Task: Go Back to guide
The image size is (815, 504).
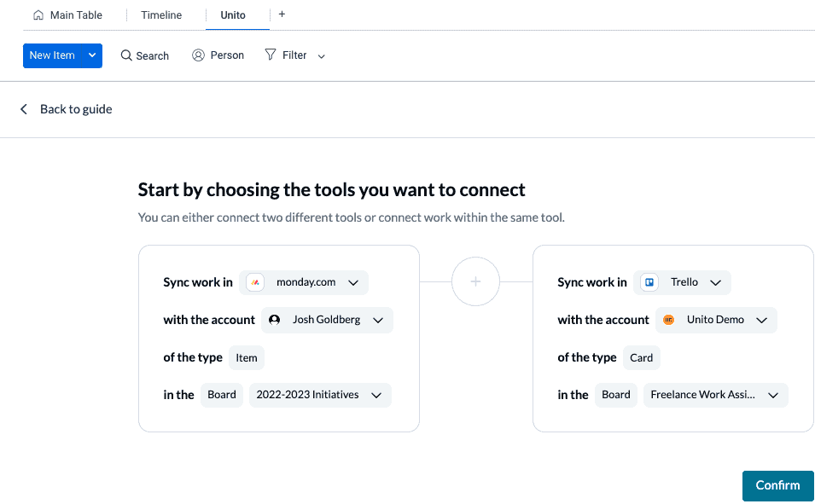Action: tap(76, 109)
